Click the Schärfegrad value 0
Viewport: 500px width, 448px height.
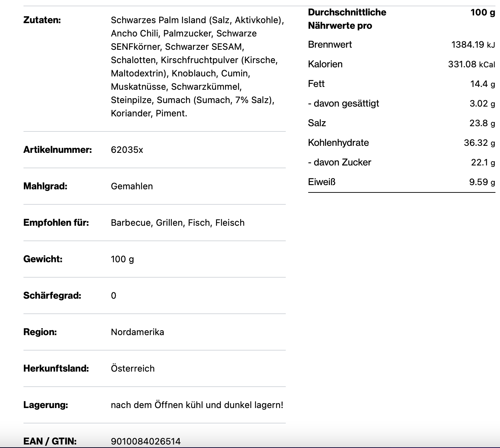(x=114, y=296)
